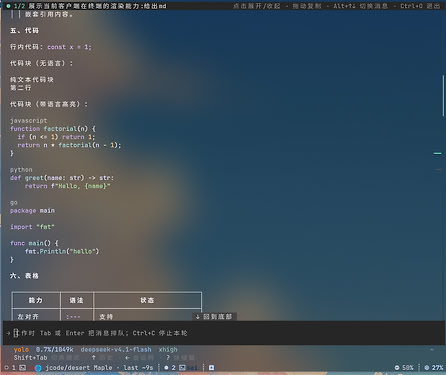The width and height of the screenshot is (446, 375).
Task: Click the '五、代码' section heading
Action: pos(24,31)
